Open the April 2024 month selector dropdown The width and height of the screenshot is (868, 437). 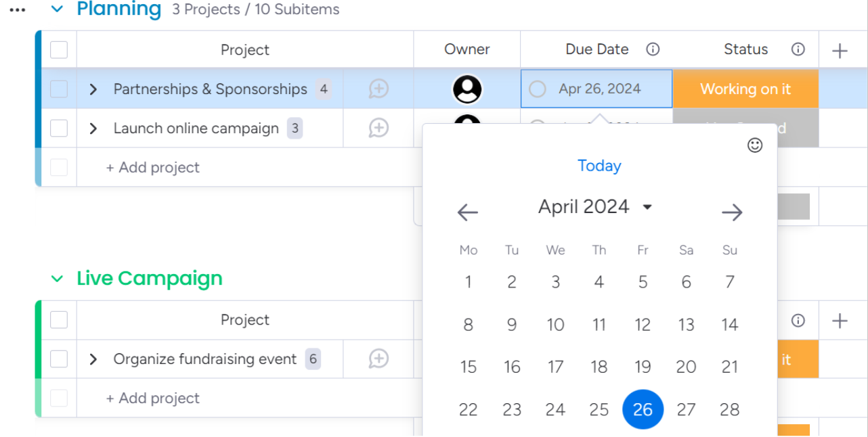tap(596, 206)
